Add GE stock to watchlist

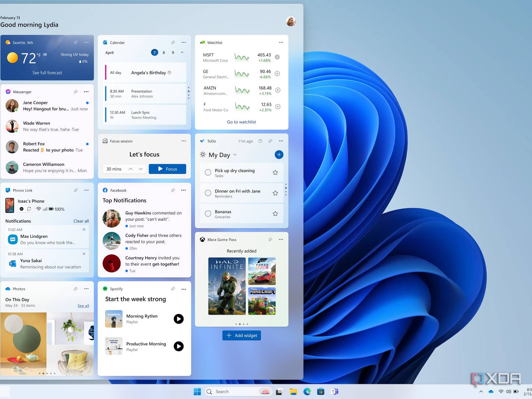click(277, 73)
